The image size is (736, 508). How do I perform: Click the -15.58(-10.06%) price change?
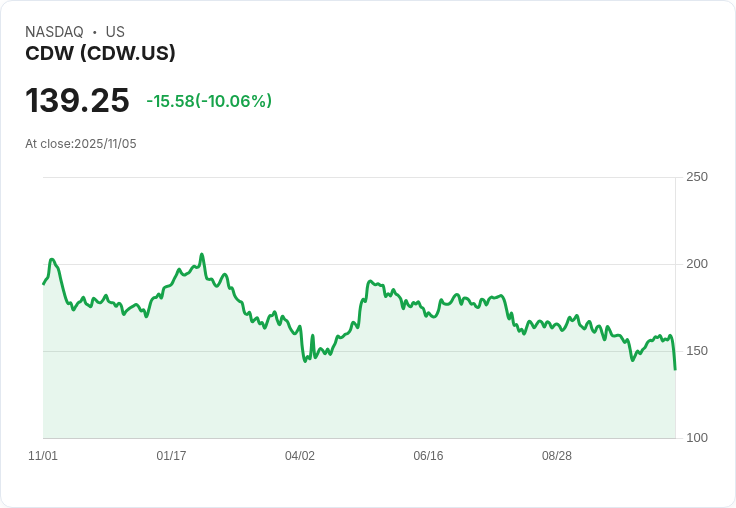pyautogui.click(x=209, y=101)
